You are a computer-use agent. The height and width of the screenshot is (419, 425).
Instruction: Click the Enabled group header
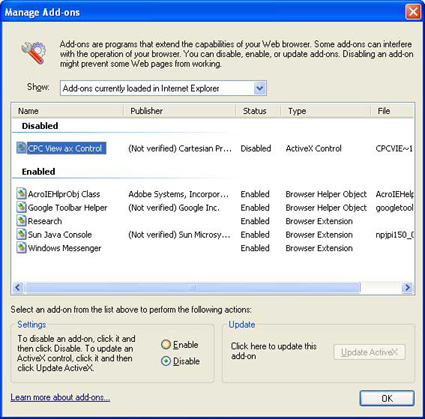38,172
